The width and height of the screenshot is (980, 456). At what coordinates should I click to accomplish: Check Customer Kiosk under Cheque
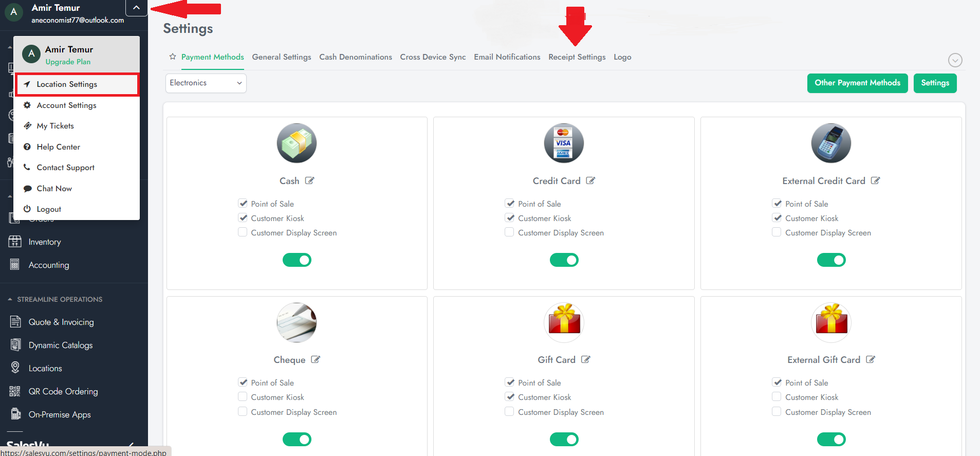click(243, 397)
